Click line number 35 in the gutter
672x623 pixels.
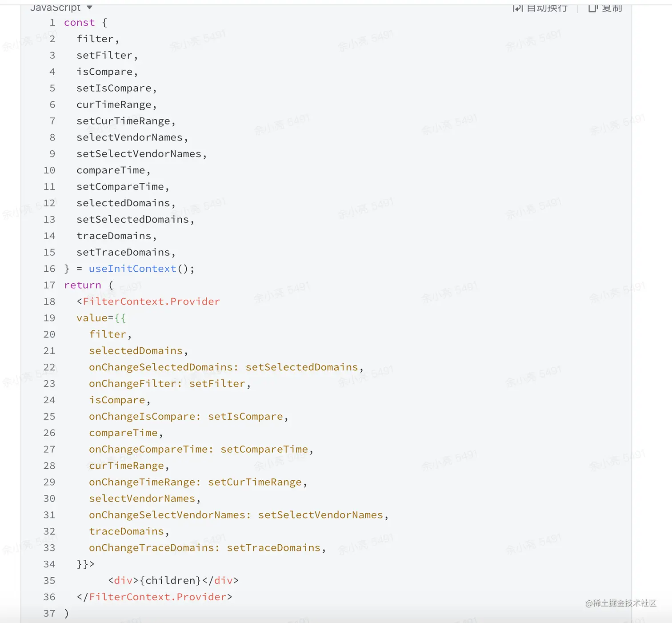point(49,581)
